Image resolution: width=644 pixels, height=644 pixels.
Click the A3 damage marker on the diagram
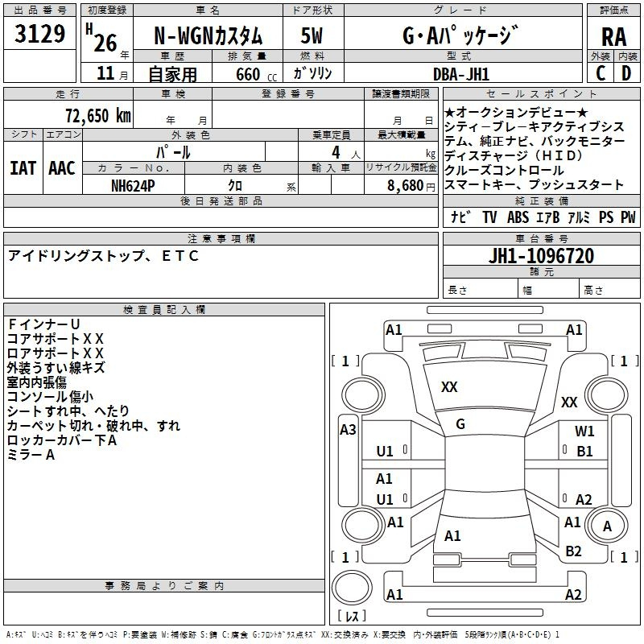348,430
